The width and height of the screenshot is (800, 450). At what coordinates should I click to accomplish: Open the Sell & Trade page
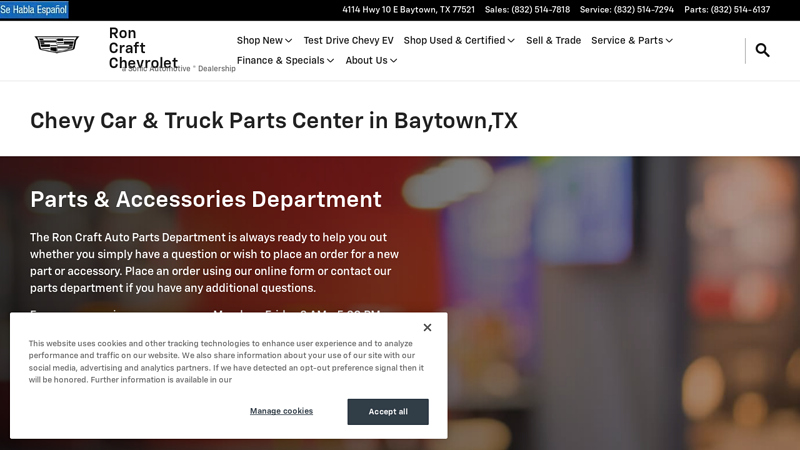(554, 40)
